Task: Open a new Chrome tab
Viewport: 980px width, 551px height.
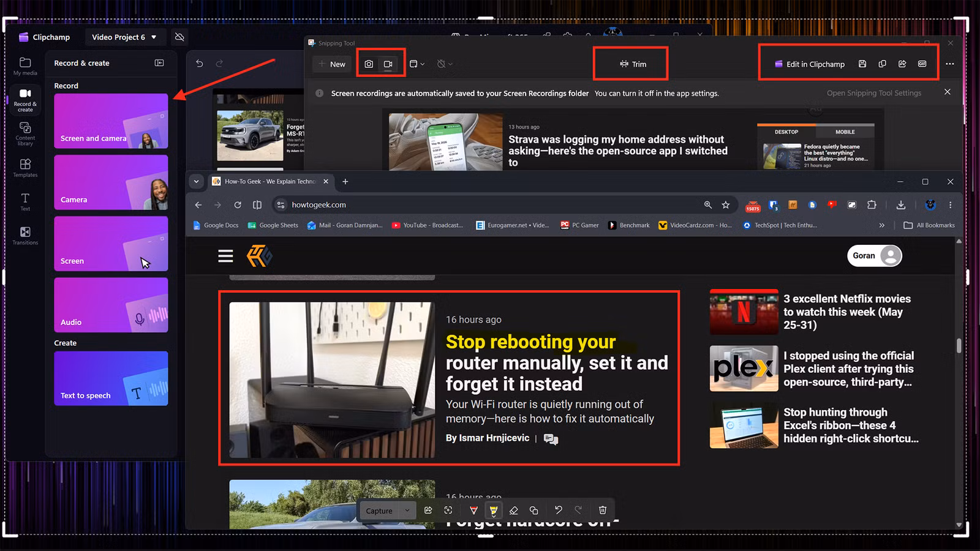Action: click(345, 181)
